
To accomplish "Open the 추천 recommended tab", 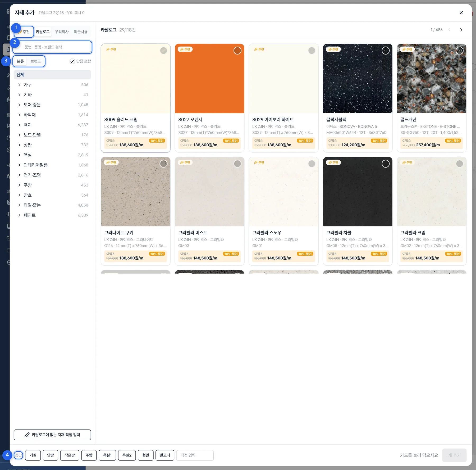I will point(24,32).
